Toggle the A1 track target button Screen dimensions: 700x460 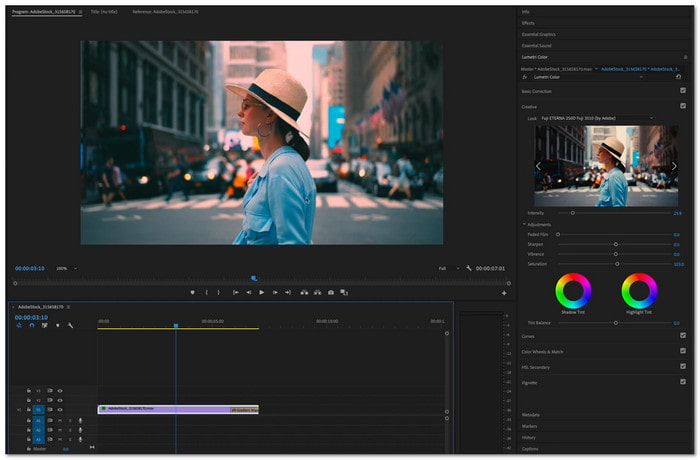[38, 420]
